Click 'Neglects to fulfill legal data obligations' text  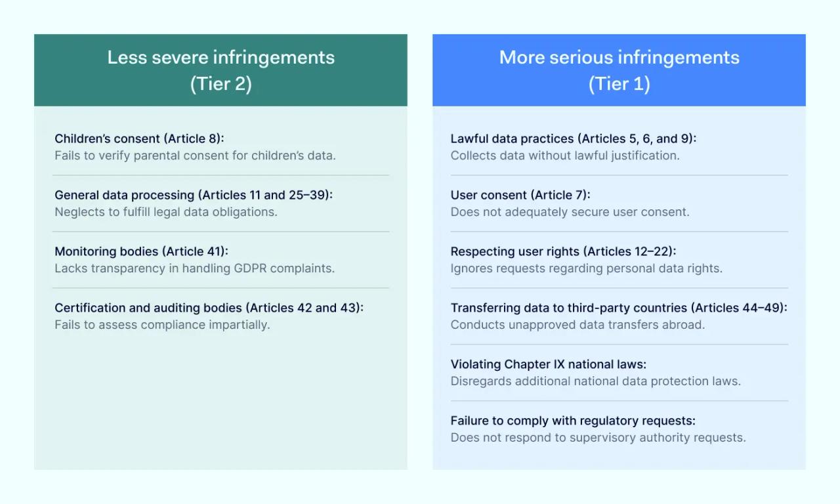(x=166, y=212)
